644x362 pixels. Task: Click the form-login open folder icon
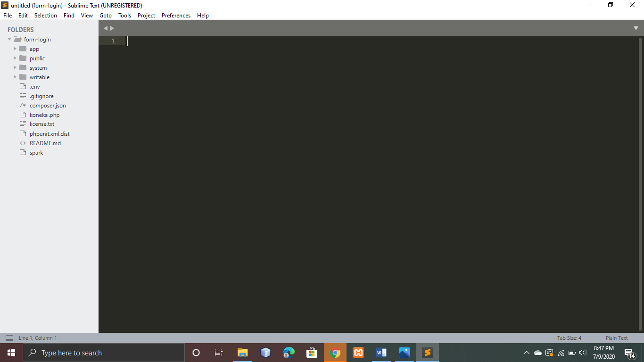click(x=17, y=39)
